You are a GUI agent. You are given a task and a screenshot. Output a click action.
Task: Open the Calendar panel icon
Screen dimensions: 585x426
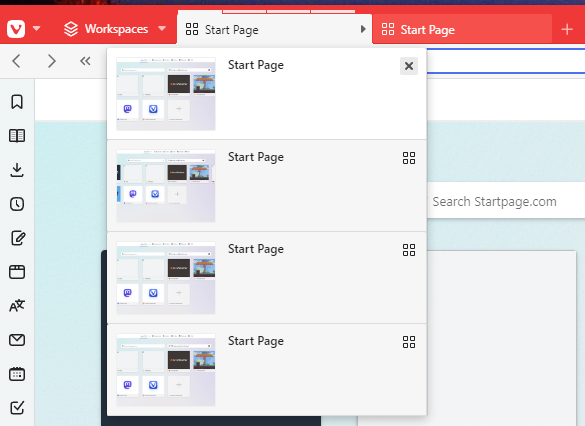[17, 374]
